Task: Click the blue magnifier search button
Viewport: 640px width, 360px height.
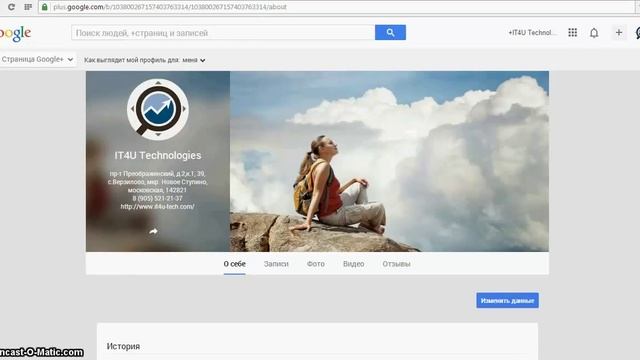Action: pos(390,33)
